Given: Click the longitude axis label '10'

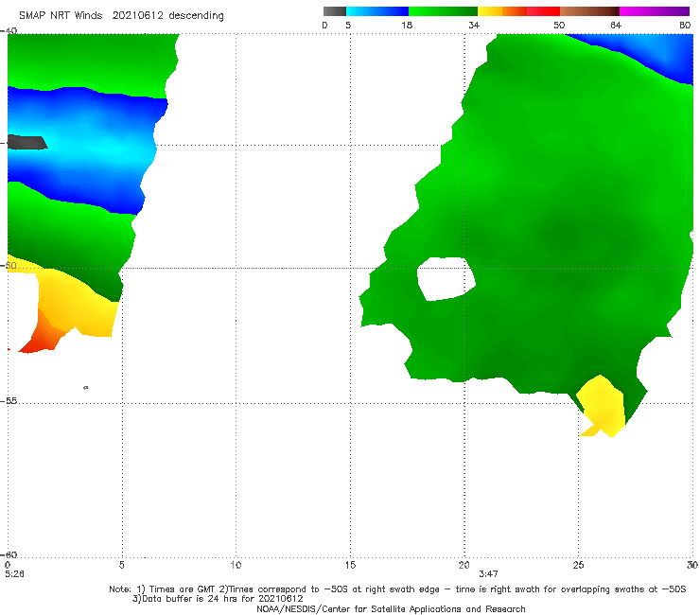Looking at the screenshot, I should [x=236, y=565].
